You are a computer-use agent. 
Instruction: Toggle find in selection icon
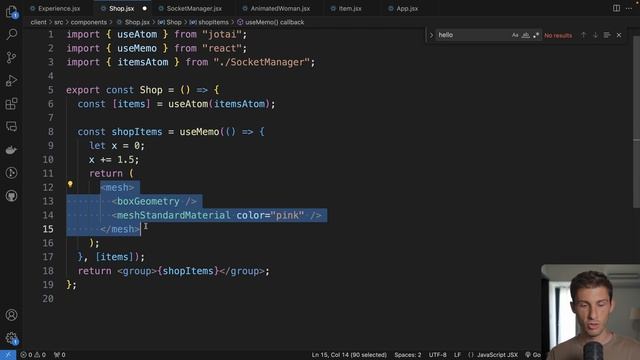[x=607, y=35]
